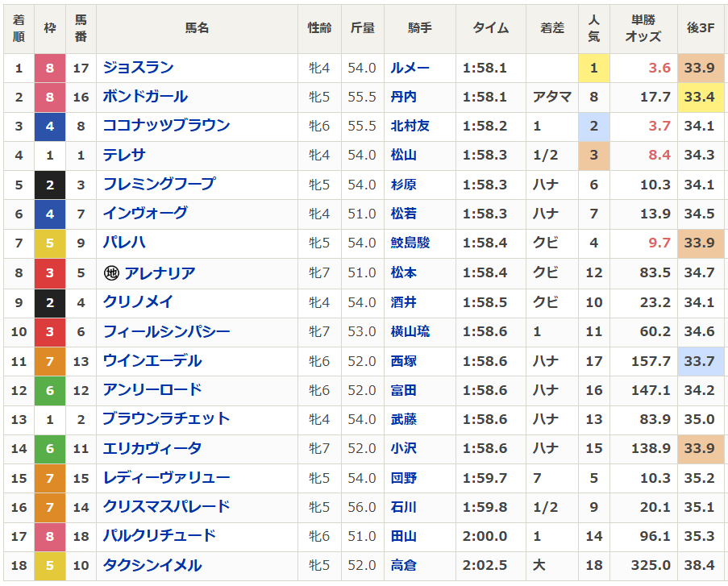Click the 地 mark beside アレナリア
The width and height of the screenshot is (728, 586).
tap(111, 272)
